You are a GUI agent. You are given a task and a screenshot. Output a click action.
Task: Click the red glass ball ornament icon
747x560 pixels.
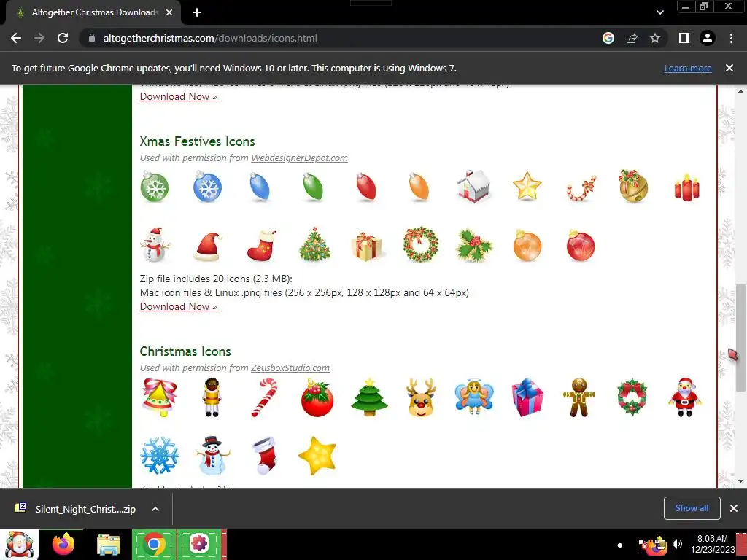[581, 246]
